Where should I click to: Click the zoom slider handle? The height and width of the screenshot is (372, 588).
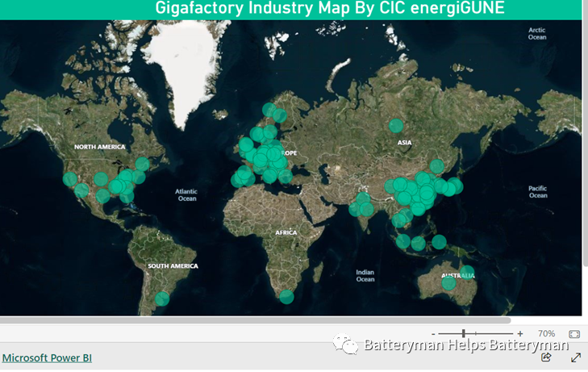click(464, 333)
